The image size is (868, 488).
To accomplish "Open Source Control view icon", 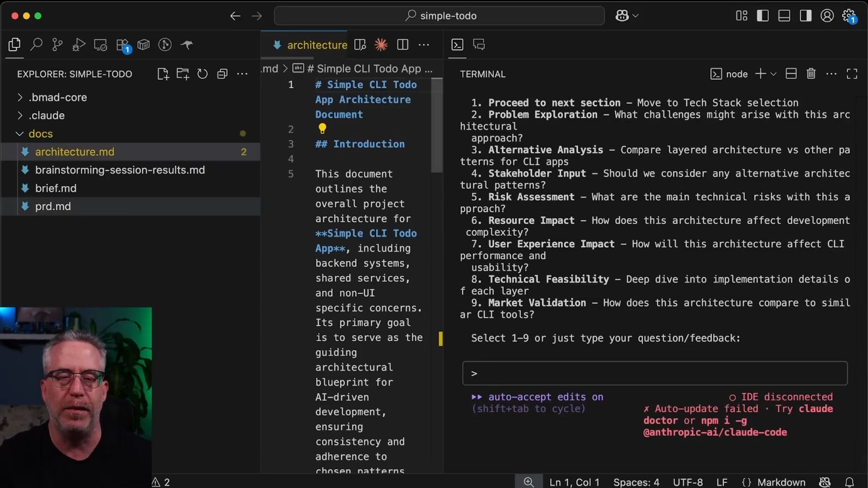I will click(57, 45).
